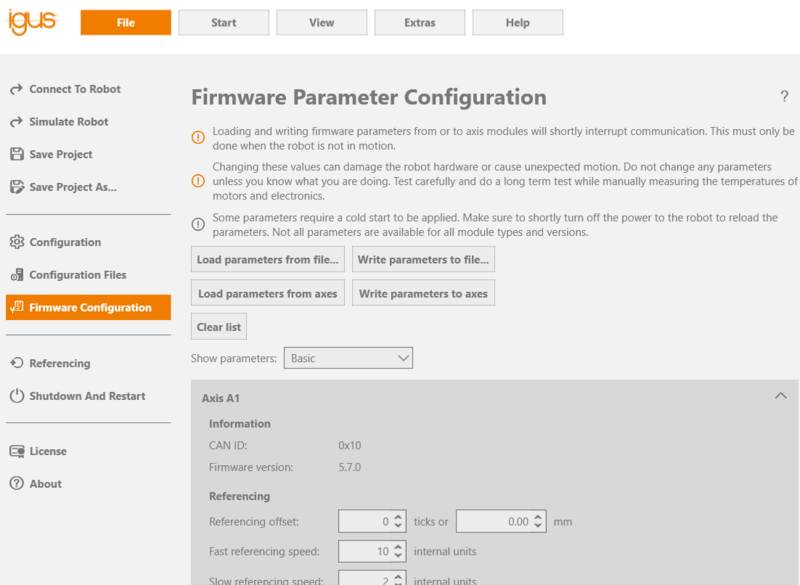Image resolution: width=800 pixels, height=585 pixels.
Task: Click the Firmware Parameter Configuration heading
Action: [x=369, y=97]
